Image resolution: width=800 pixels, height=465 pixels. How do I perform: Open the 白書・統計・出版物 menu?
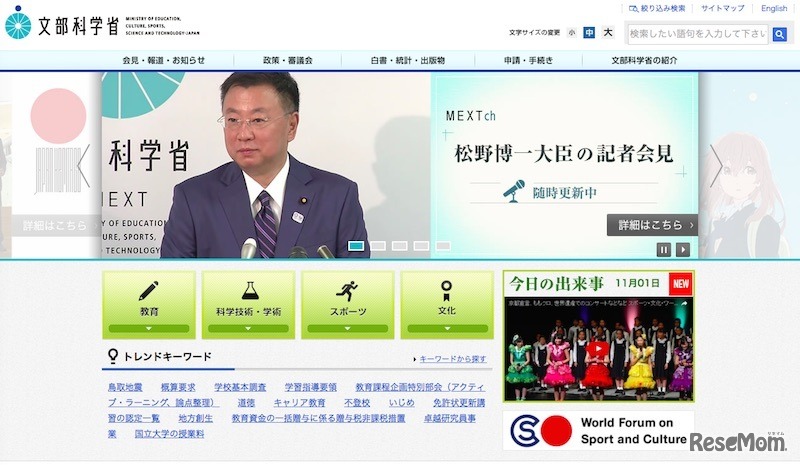point(408,60)
